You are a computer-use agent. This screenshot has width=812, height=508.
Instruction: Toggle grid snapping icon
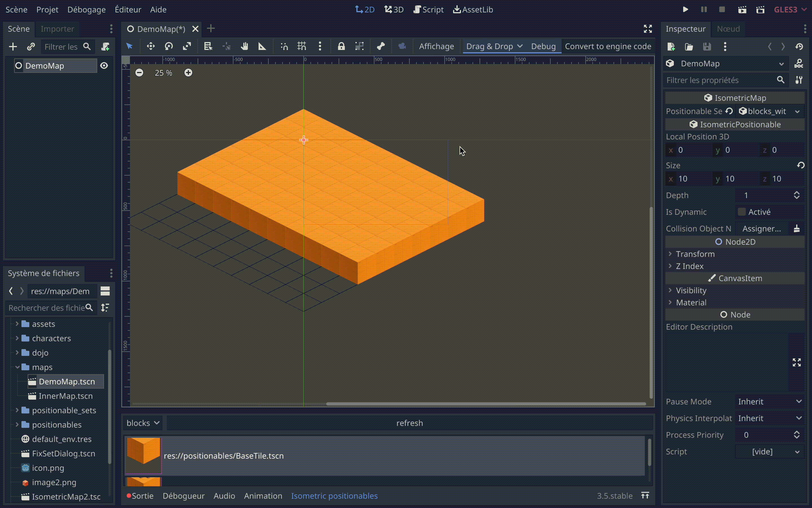(x=302, y=46)
